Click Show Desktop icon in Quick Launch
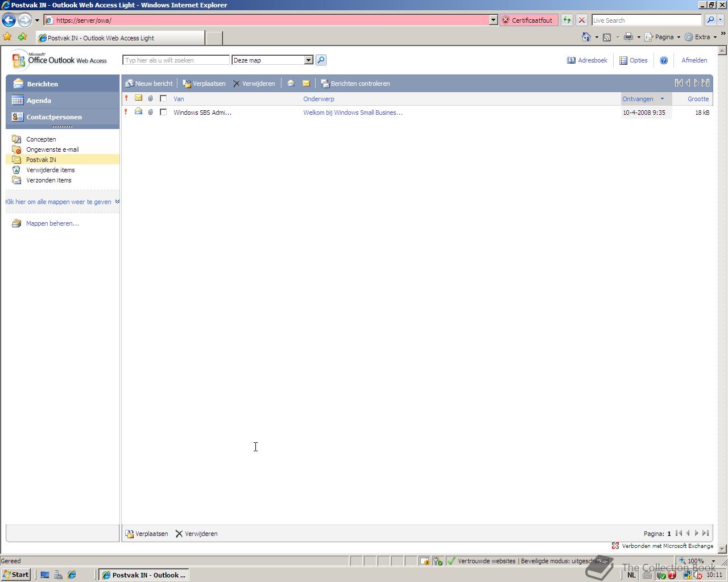728x582 pixels. pos(45,575)
